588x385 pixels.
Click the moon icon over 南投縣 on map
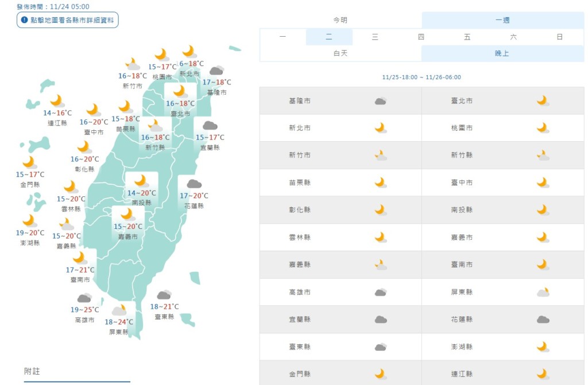coord(140,180)
